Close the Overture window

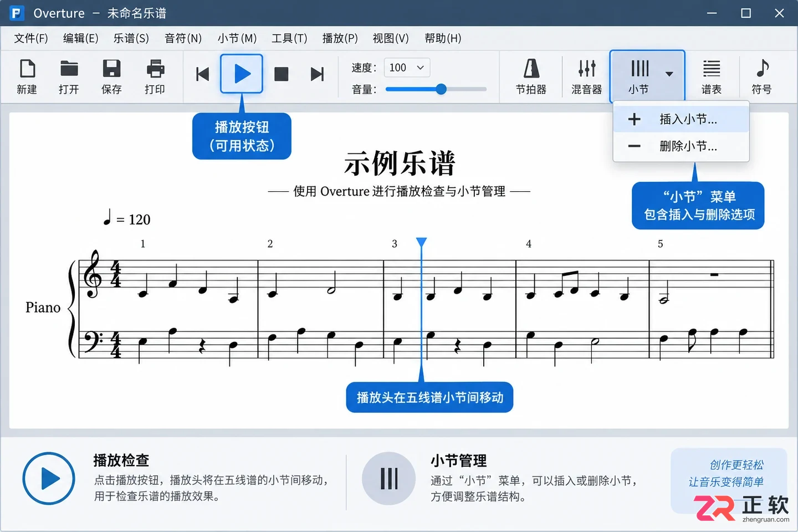click(x=779, y=13)
